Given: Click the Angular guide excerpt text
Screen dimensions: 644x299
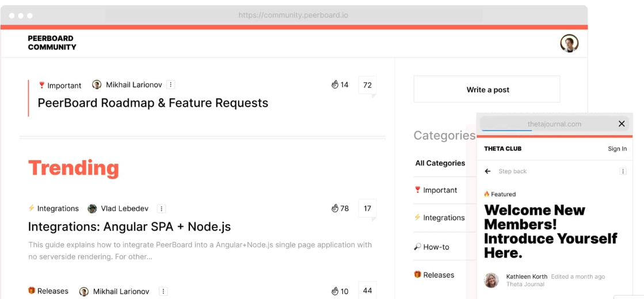Looking at the screenshot, I should 200,251.
